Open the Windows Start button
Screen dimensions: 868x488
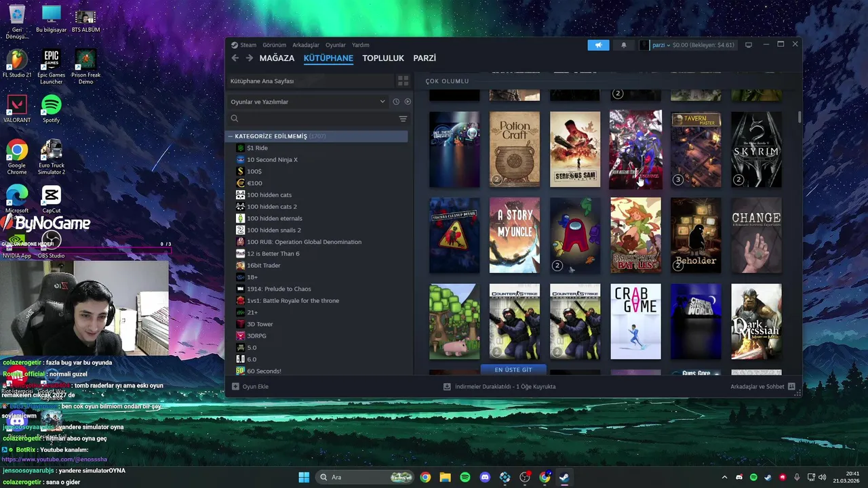pos(304,477)
